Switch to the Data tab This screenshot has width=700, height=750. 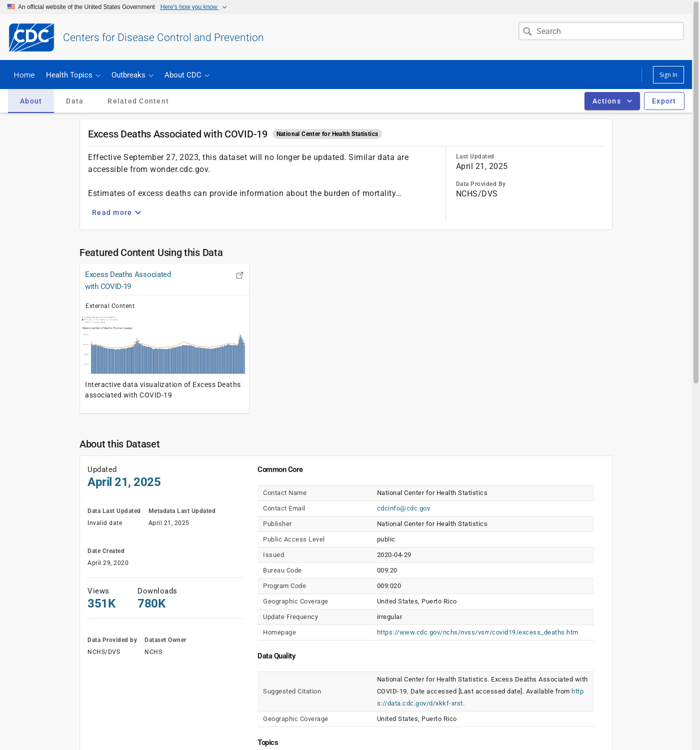pos(74,101)
